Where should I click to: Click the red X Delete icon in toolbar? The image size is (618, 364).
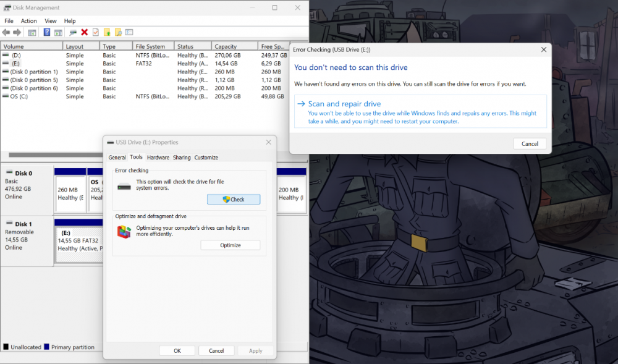click(x=84, y=32)
